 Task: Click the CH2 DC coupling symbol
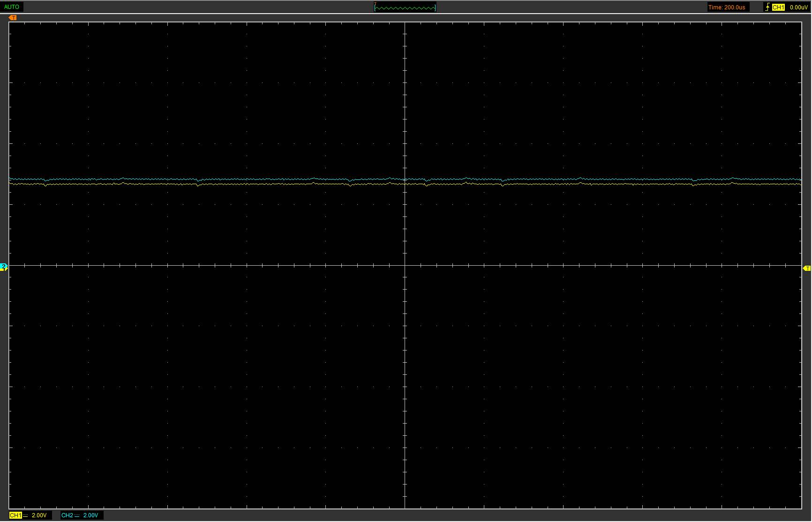[77, 515]
